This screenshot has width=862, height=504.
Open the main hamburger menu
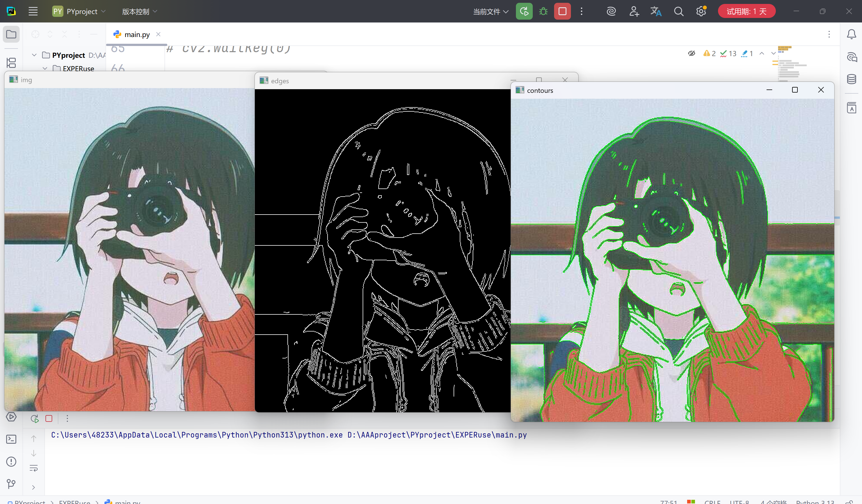coord(33,11)
